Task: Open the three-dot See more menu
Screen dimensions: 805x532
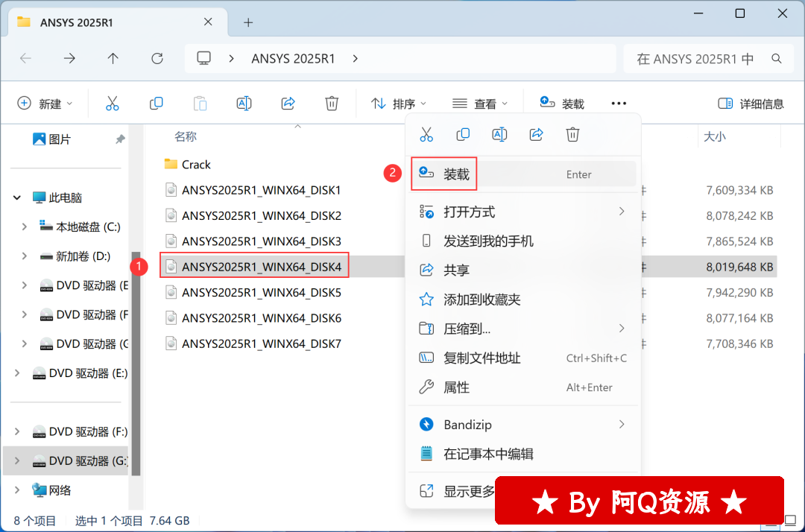Action: tap(619, 104)
